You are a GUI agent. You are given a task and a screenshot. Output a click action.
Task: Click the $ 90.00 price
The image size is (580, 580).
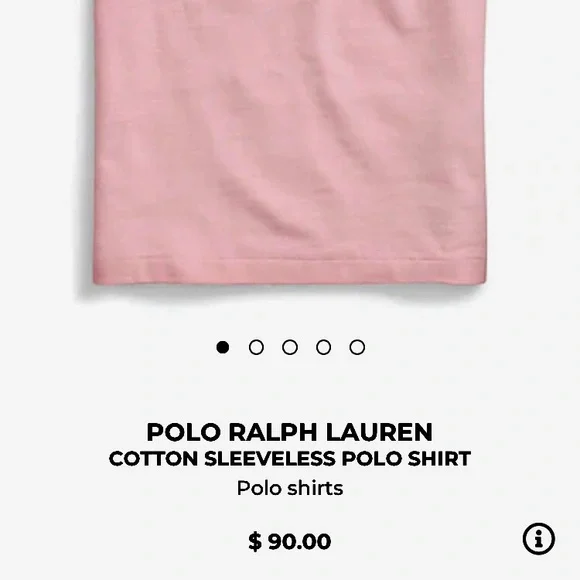(290, 542)
